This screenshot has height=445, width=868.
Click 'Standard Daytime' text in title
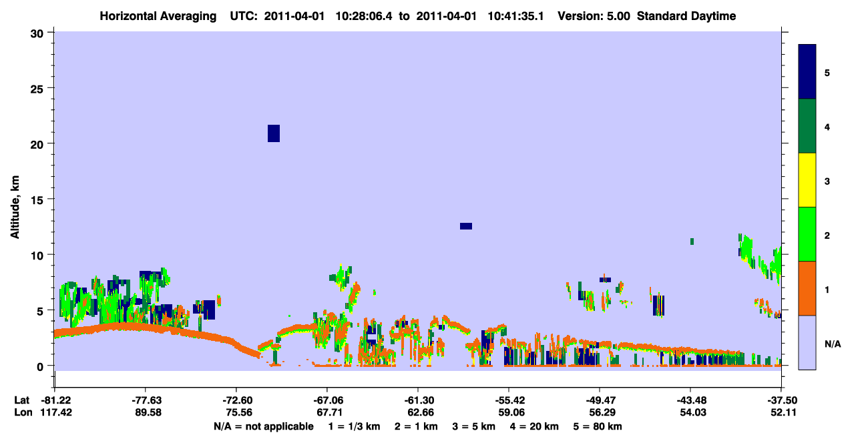(x=686, y=16)
